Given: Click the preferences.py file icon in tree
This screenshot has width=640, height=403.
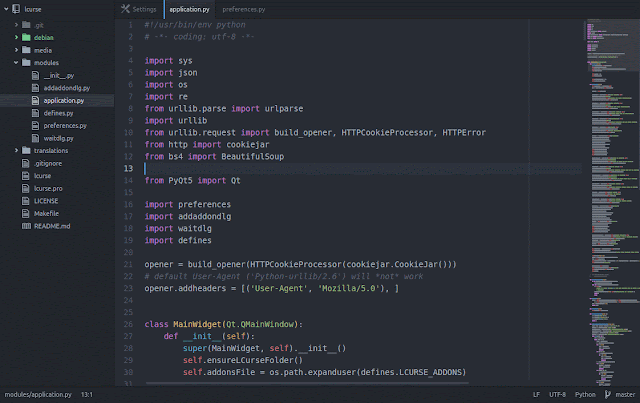Looking at the screenshot, I should tap(36, 125).
